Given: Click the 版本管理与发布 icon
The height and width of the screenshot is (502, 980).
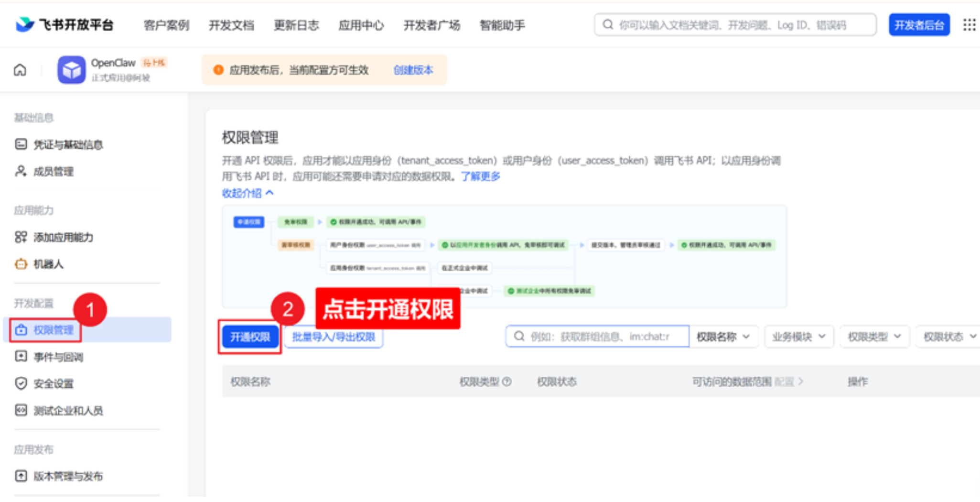Looking at the screenshot, I should 21,476.
